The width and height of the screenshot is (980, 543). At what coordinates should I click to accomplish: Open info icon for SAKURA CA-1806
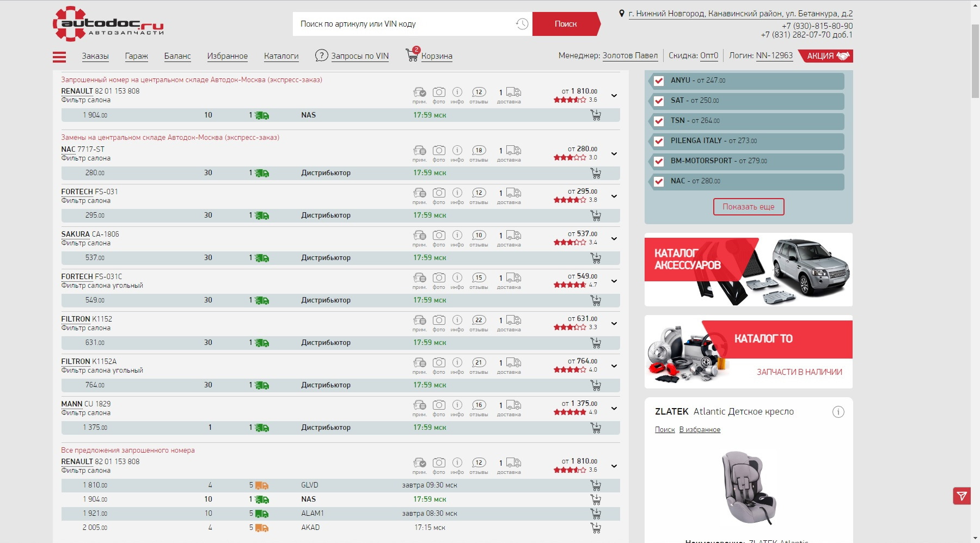click(x=457, y=235)
